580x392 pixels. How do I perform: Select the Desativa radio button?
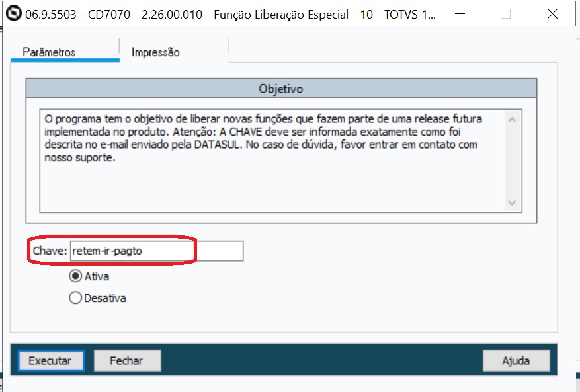(x=75, y=297)
